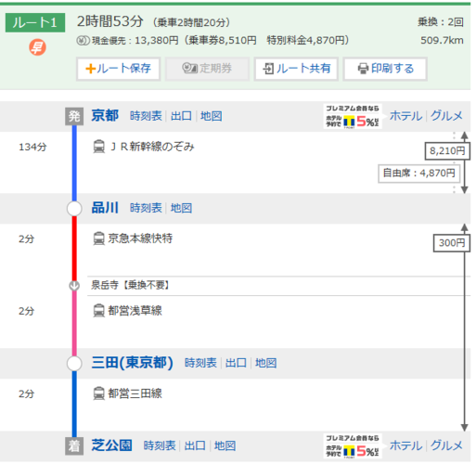Viewport: 476px width, 464px height.
Task: Open the 三田(東京都) station link
Action: click(132, 363)
